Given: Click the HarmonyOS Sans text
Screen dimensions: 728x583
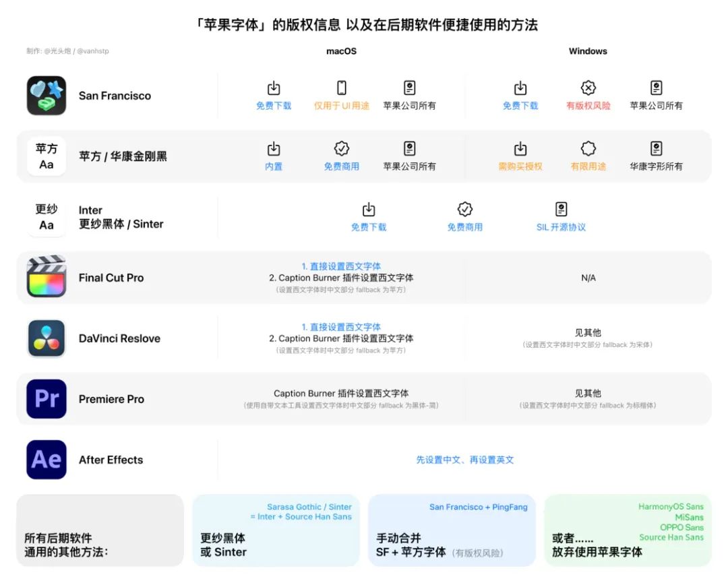Looking at the screenshot, I should [671, 506].
